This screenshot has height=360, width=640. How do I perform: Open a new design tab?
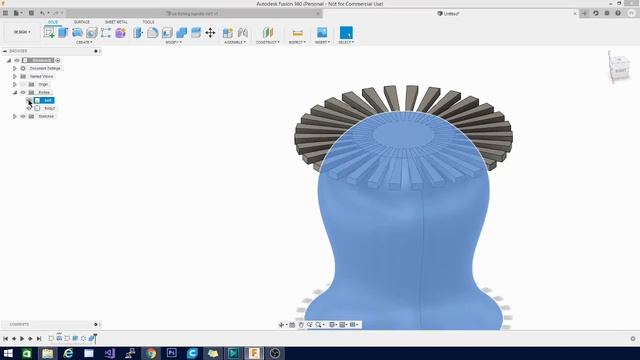[584, 13]
